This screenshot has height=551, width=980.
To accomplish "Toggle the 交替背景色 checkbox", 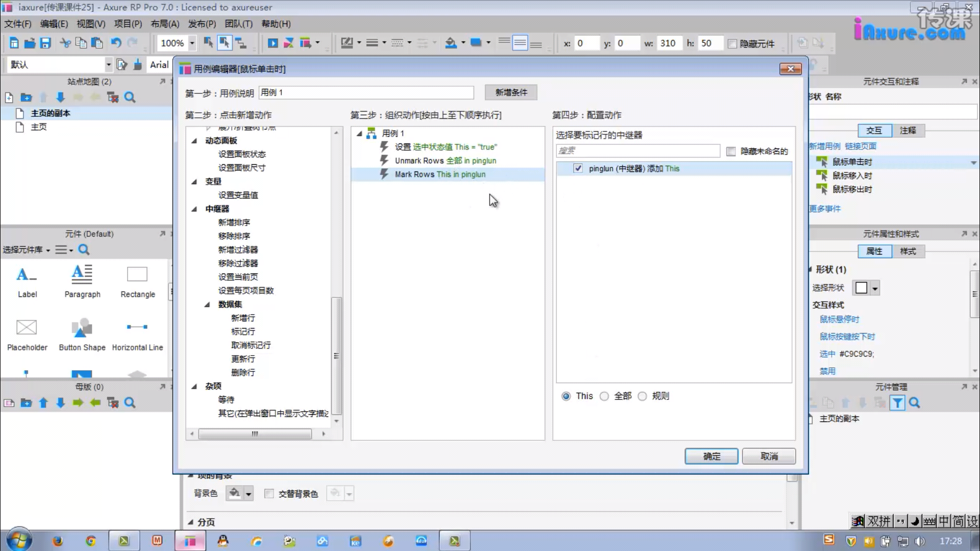I will click(x=269, y=494).
